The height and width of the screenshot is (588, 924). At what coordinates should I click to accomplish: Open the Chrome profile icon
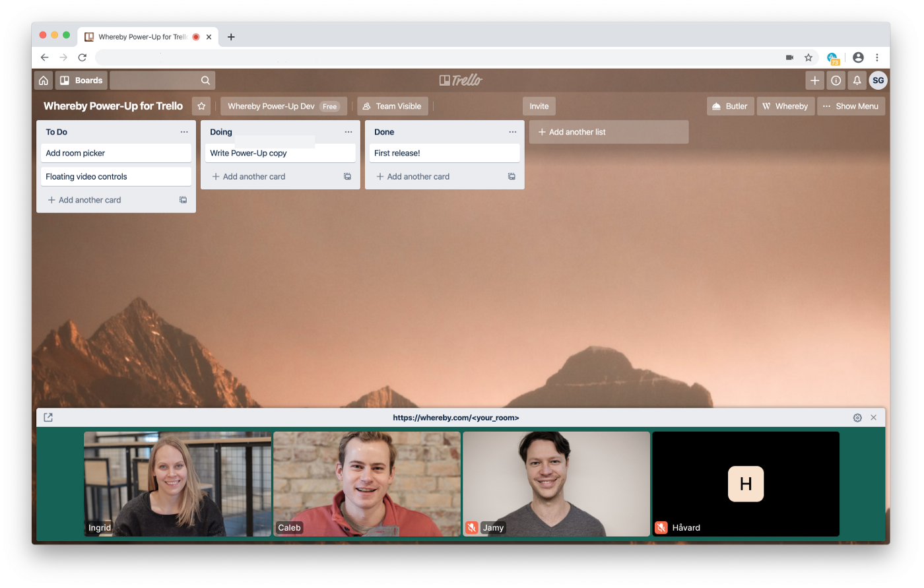[x=858, y=57]
